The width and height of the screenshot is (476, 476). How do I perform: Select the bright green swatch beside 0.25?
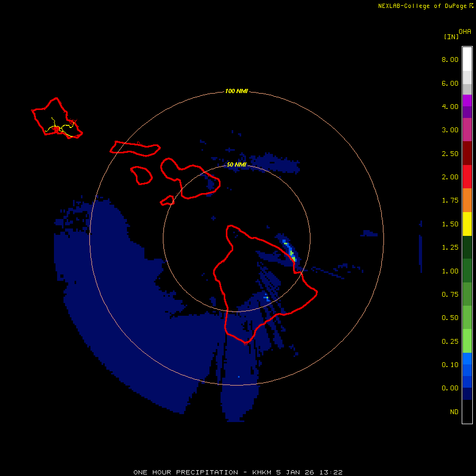click(467, 341)
